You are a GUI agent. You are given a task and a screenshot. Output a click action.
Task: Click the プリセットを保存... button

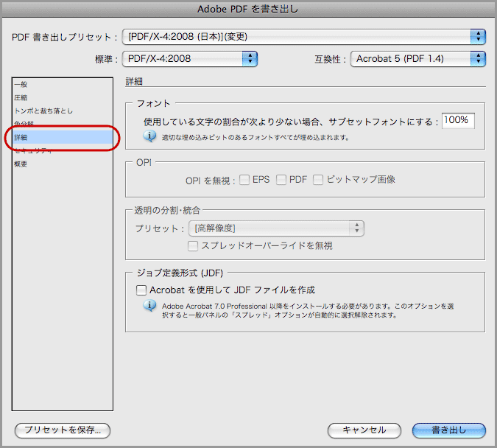pos(63,430)
